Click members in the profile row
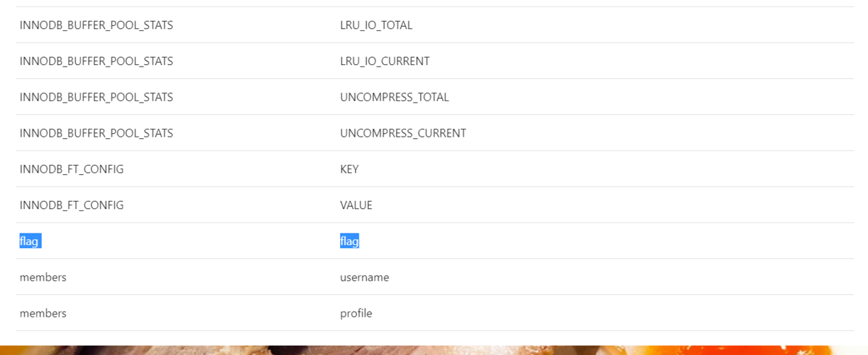Viewport: 868px width, 355px height. (43, 313)
